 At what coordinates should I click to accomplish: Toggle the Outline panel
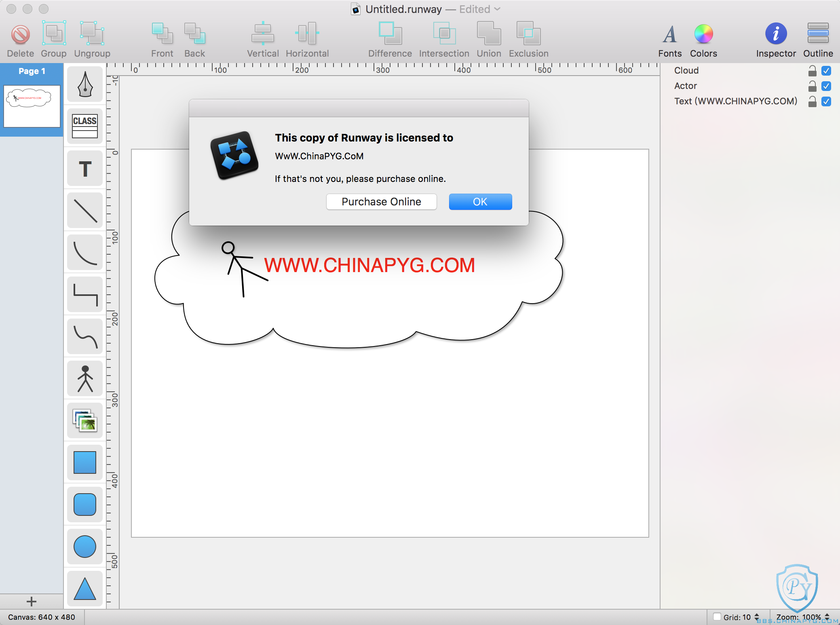[818, 34]
